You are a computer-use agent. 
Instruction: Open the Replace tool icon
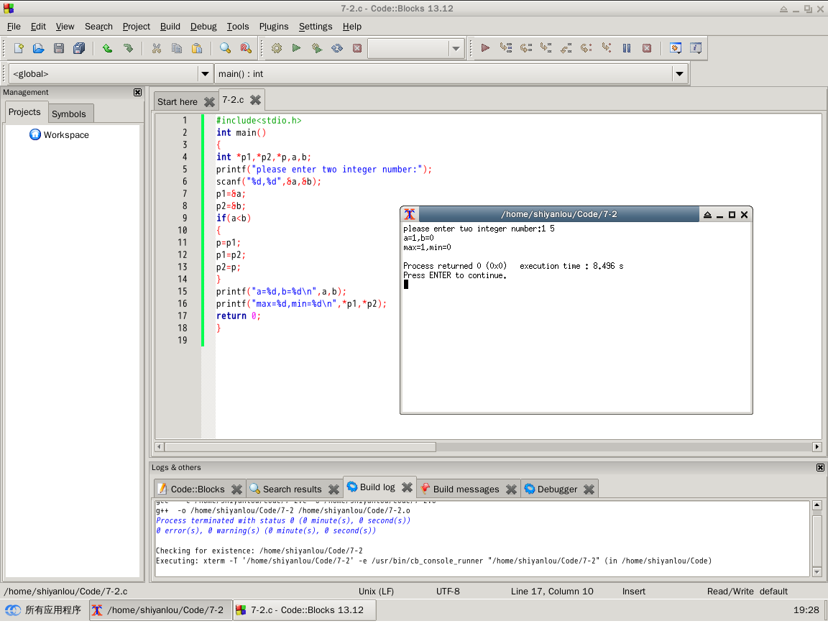246,49
